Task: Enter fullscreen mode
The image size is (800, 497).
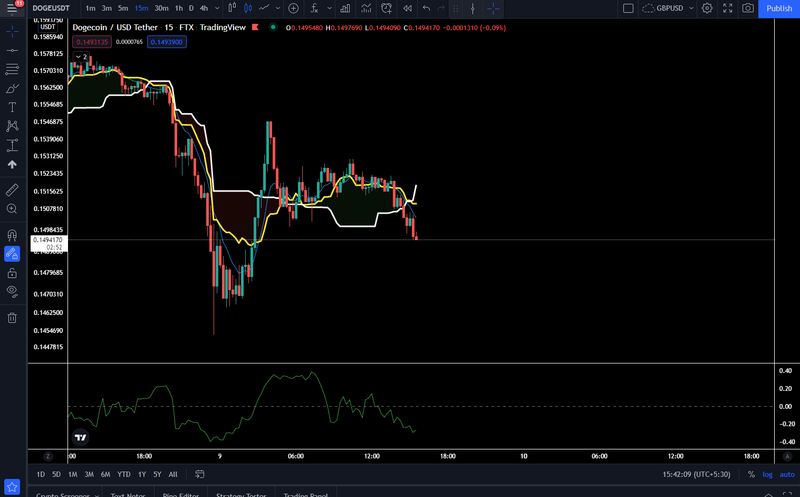Action: coord(728,8)
